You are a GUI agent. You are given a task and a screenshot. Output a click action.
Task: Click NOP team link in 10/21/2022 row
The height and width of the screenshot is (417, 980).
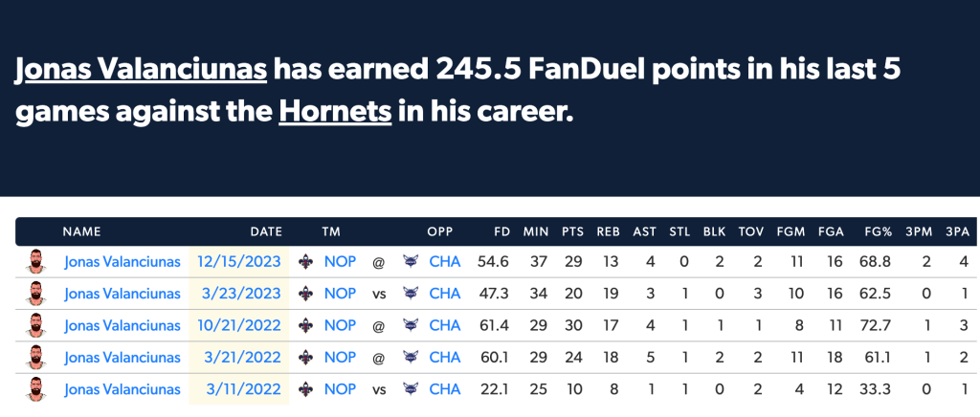[340, 326]
